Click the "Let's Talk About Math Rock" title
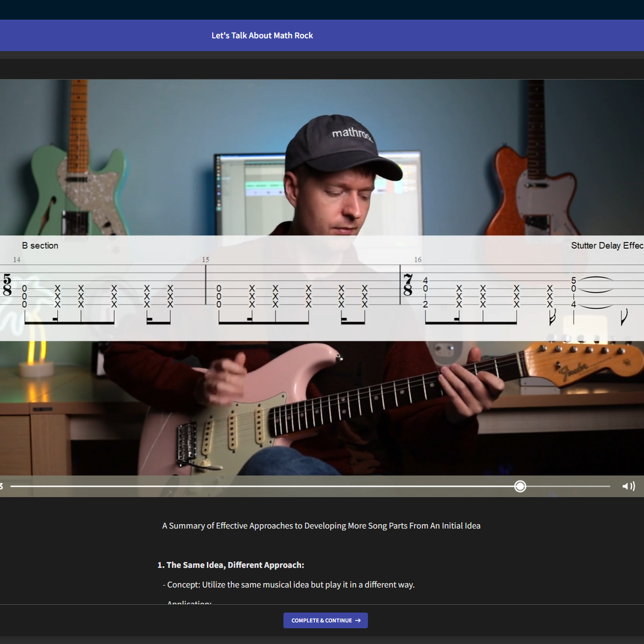 click(x=262, y=36)
